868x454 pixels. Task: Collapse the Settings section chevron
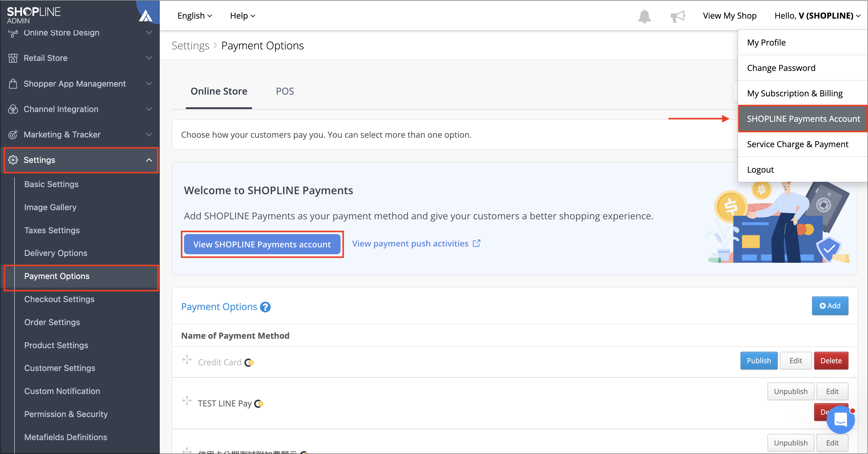pyautogui.click(x=149, y=160)
